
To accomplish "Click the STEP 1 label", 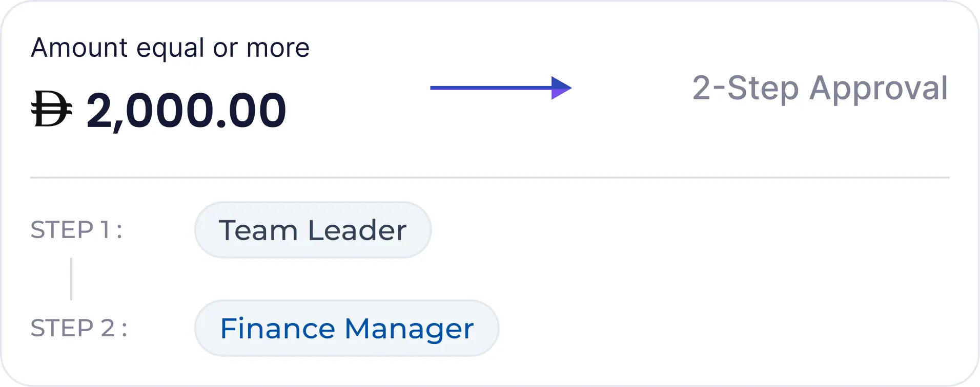I will (x=76, y=230).
